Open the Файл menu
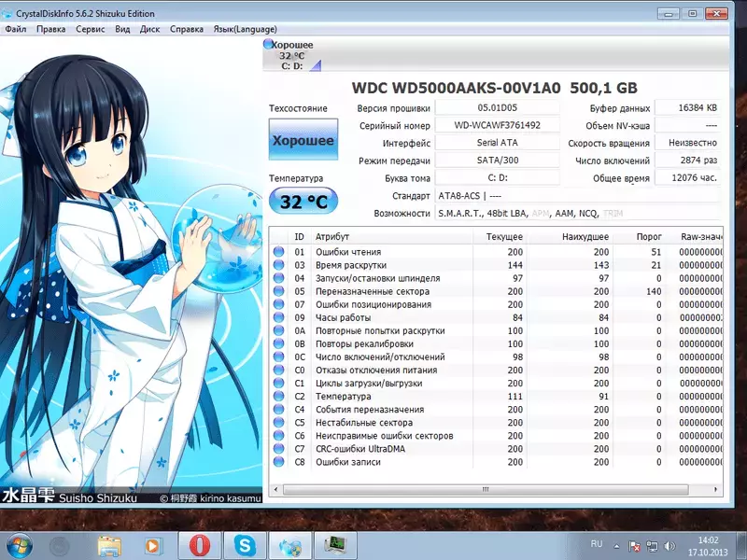The width and height of the screenshot is (747, 560). click(x=16, y=29)
